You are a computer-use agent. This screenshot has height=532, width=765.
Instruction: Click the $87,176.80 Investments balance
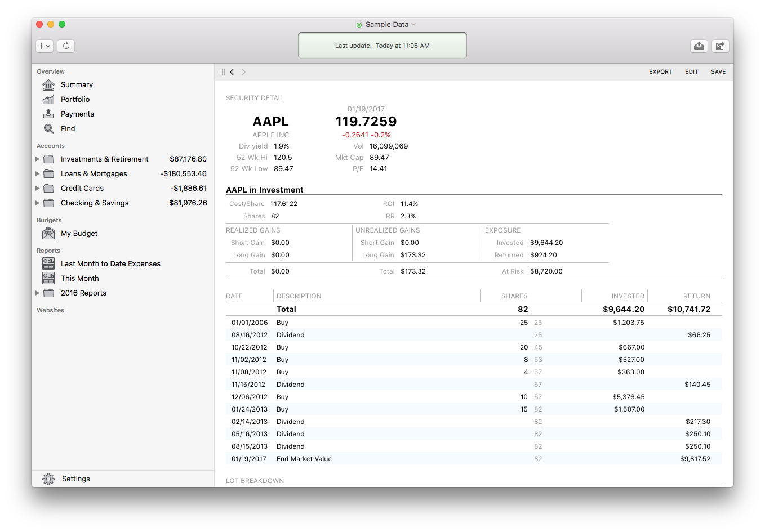coord(188,159)
